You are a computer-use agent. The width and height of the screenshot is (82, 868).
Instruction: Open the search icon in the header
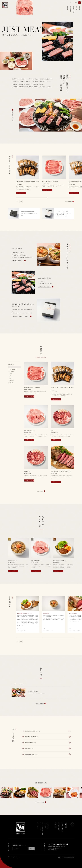coord(76,3)
